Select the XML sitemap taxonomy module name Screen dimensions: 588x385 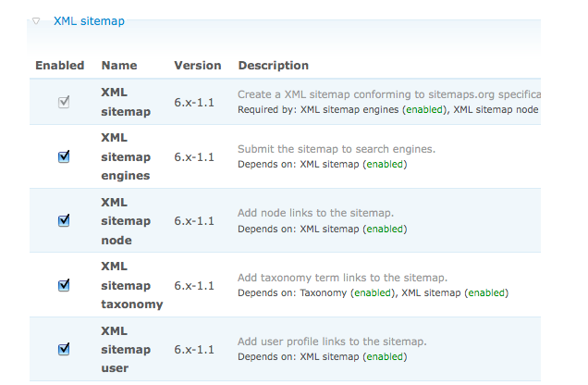pos(131,285)
